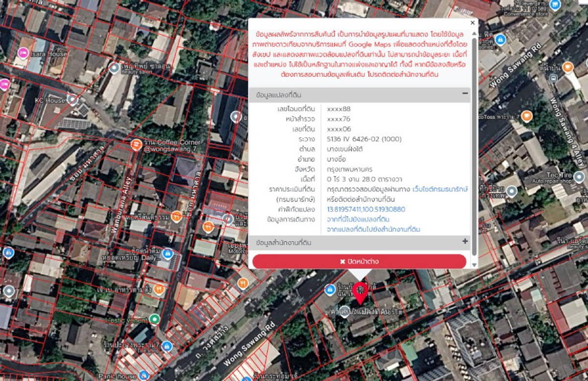Click the popup's vertical scrollbar

coord(474,147)
